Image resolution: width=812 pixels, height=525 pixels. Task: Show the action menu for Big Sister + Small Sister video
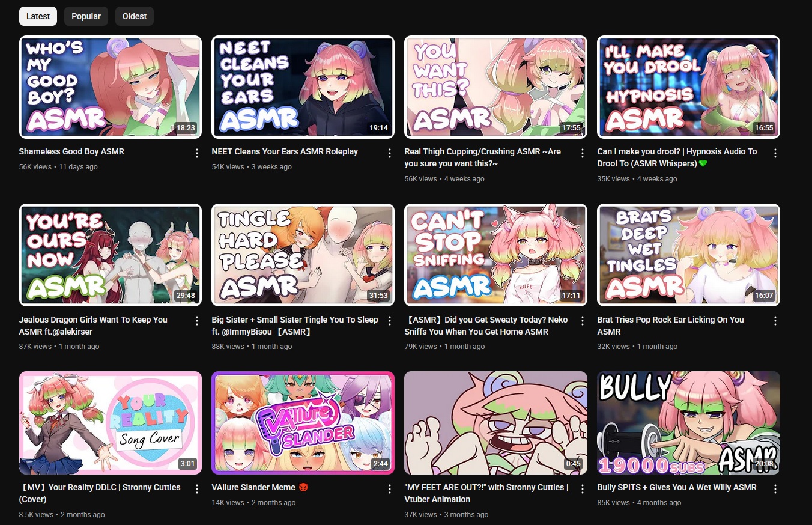tap(390, 321)
